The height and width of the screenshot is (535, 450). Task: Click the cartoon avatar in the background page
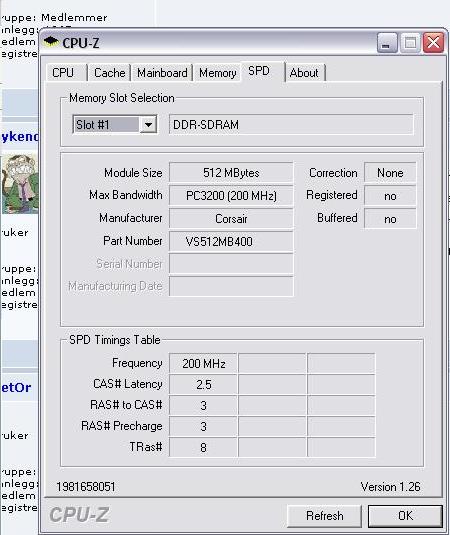[x=19, y=184]
